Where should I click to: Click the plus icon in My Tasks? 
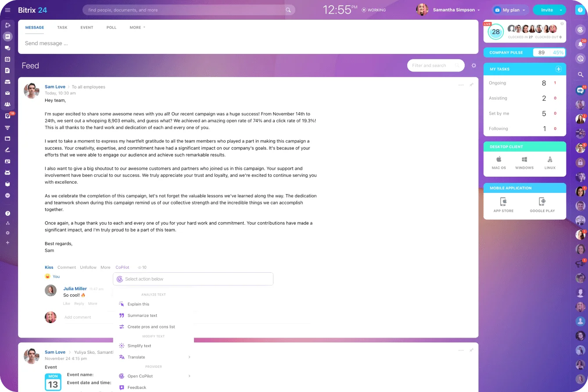pos(558,69)
